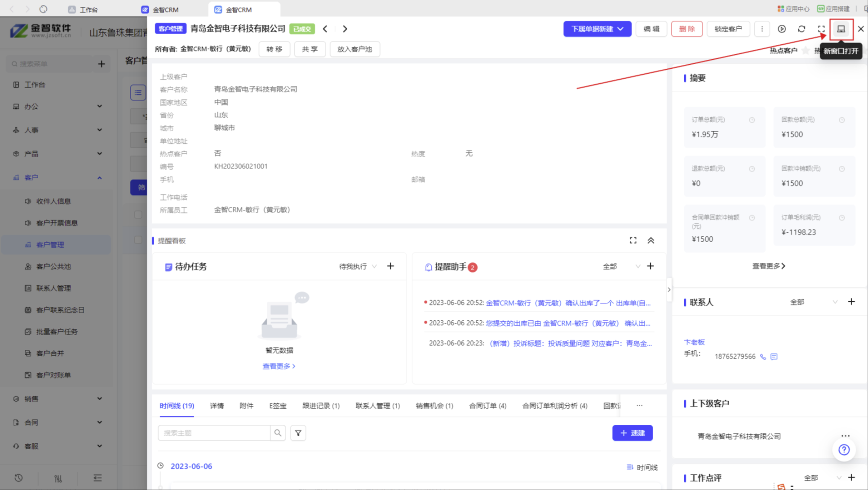868x490 pixels.
Task: Open options for 青岛金智电子科技有限公司 in hierarchy
Action: pyautogui.click(x=845, y=436)
